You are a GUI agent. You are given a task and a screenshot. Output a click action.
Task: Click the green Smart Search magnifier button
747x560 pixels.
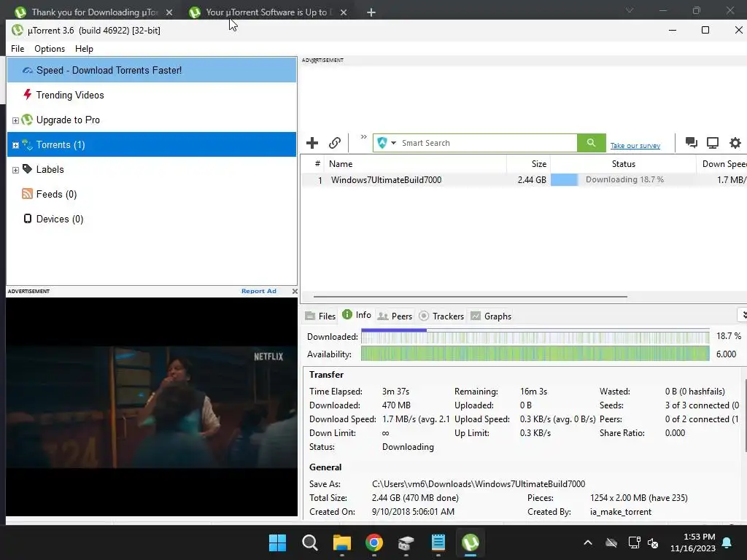[591, 143]
